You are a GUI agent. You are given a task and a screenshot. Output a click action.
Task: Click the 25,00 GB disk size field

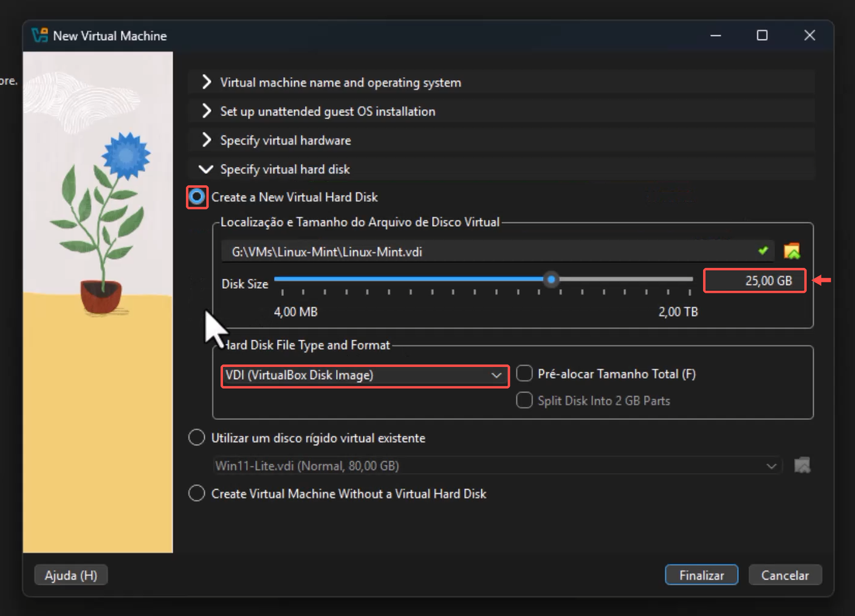coord(755,281)
